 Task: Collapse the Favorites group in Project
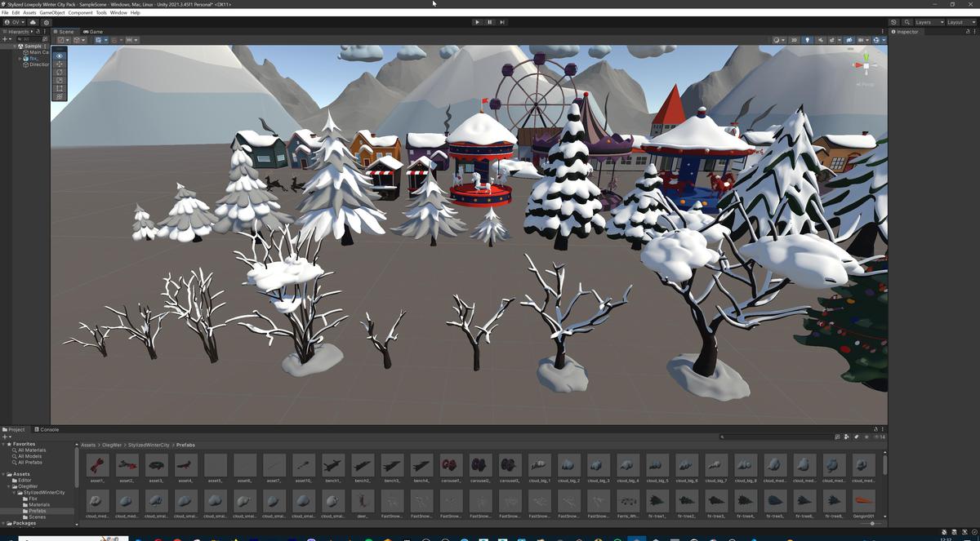coord(4,444)
